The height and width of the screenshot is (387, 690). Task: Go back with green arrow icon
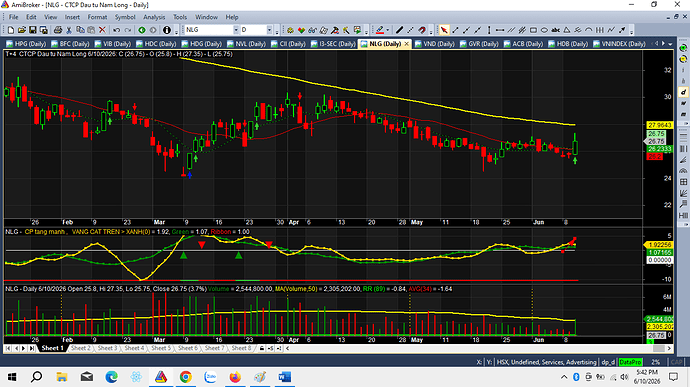point(142,30)
